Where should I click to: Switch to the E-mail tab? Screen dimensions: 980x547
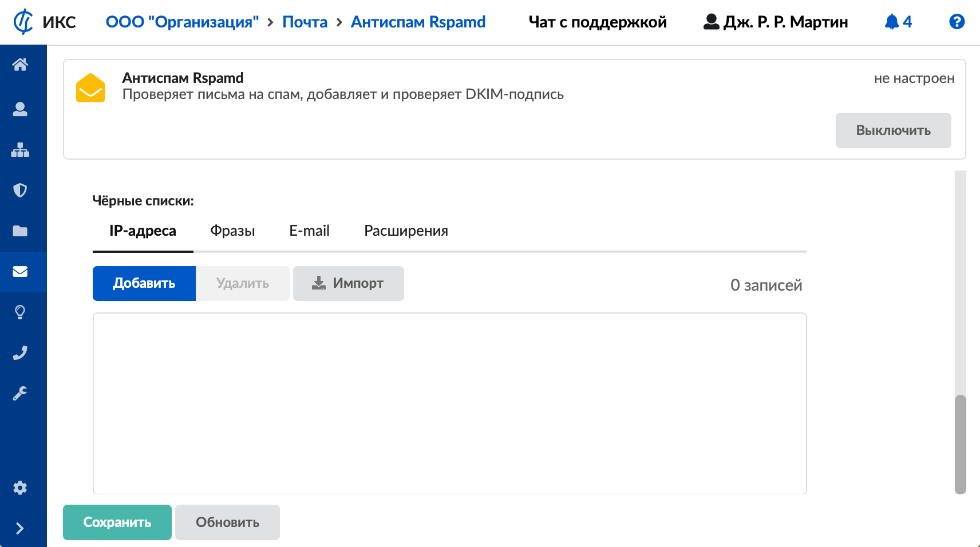tap(309, 231)
